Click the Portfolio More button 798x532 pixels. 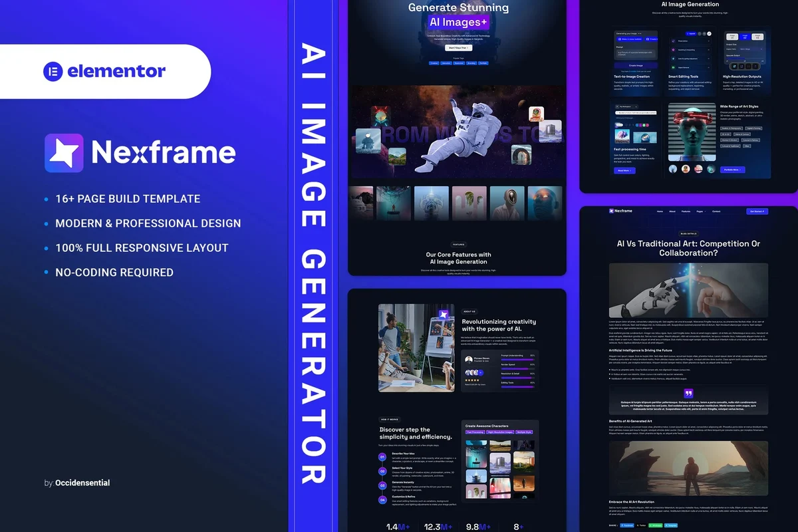(x=732, y=170)
